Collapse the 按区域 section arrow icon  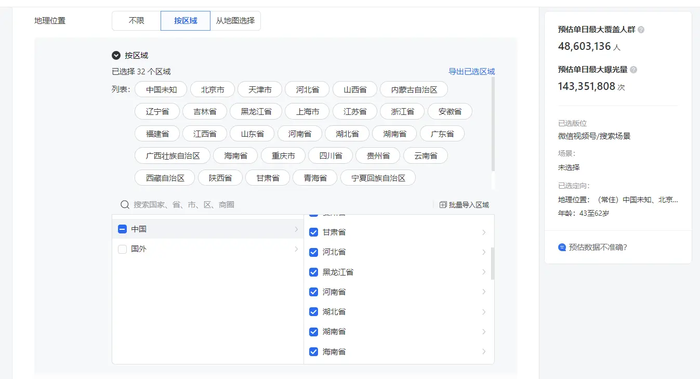(116, 55)
